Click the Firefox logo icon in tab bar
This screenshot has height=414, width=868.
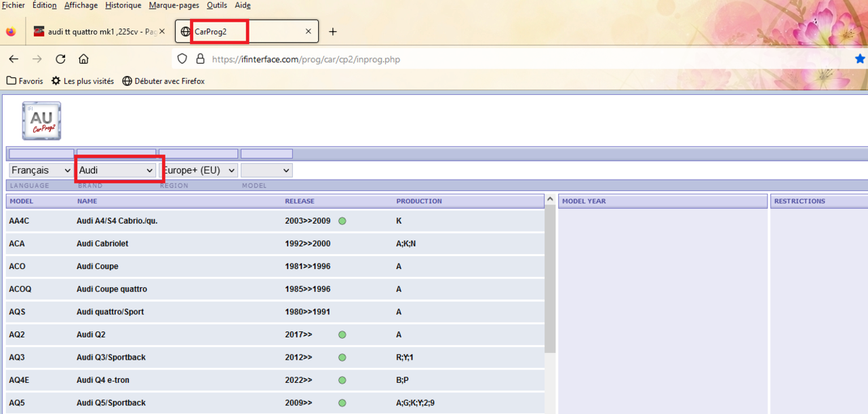tap(10, 31)
